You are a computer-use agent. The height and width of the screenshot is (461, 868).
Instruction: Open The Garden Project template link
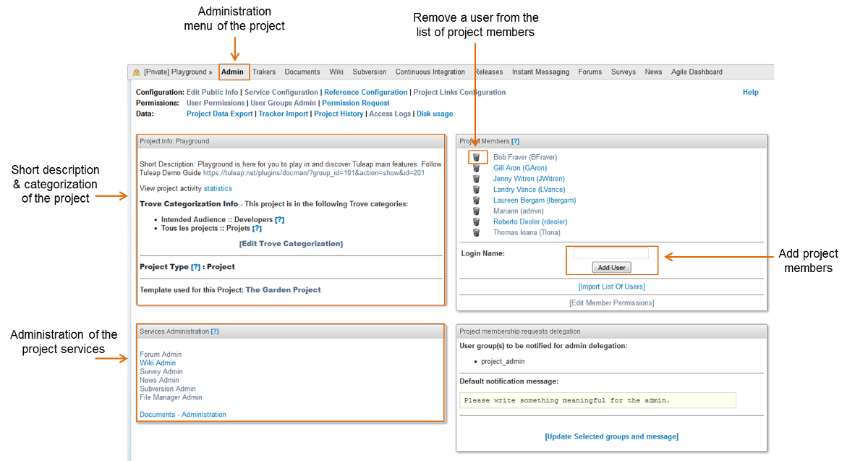(x=284, y=289)
